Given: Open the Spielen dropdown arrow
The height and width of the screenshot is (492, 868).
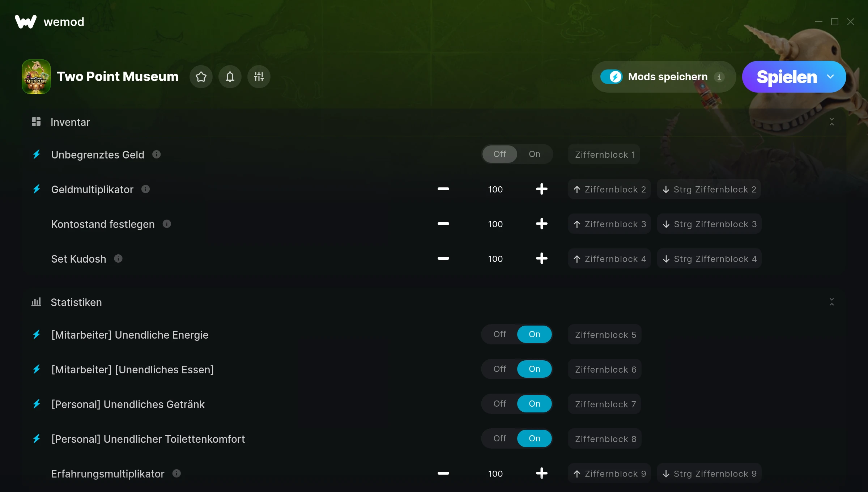Looking at the screenshot, I should 830,77.
